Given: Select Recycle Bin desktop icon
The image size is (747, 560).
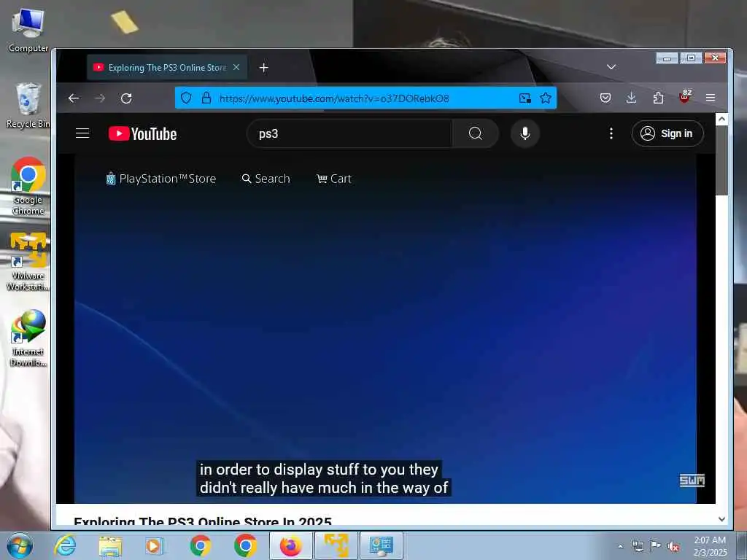Looking at the screenshot, I should coord(28,106).
